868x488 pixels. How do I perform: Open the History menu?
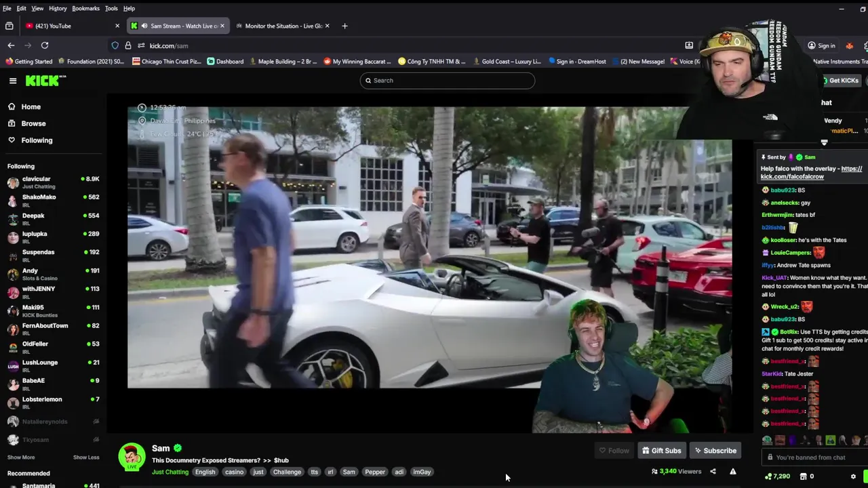pos(58,8)
